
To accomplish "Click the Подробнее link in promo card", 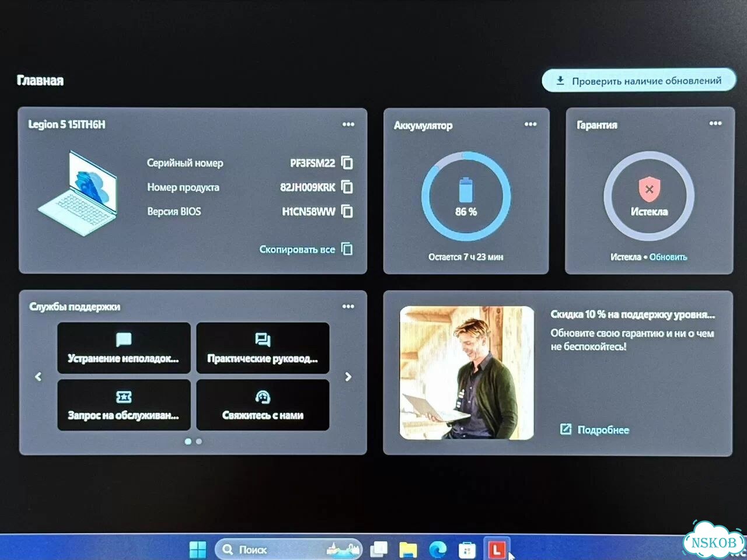I will tap(595, 430).
